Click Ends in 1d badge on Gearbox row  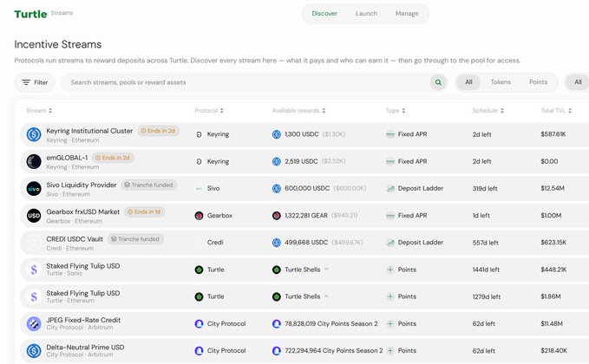[x=145, y=211]
